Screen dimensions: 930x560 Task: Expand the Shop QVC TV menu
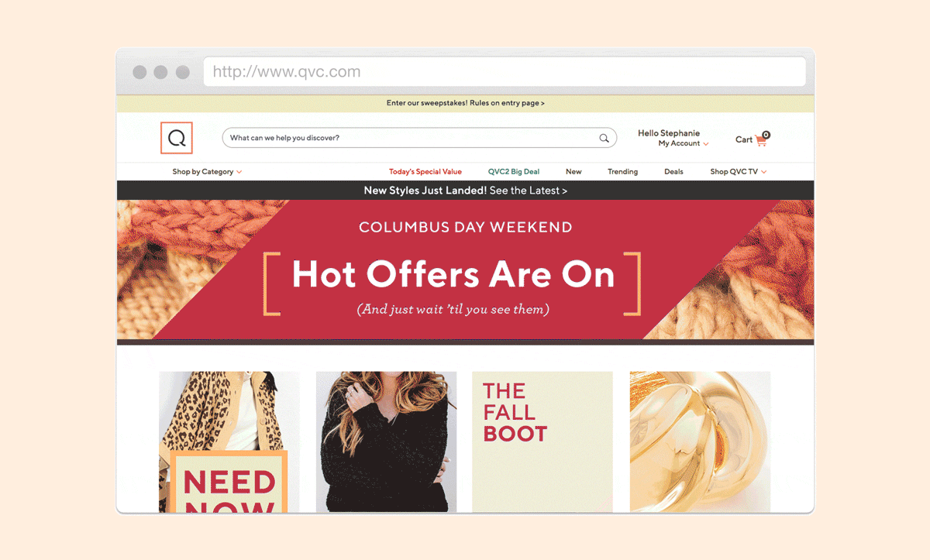click(x=739, y=172)
